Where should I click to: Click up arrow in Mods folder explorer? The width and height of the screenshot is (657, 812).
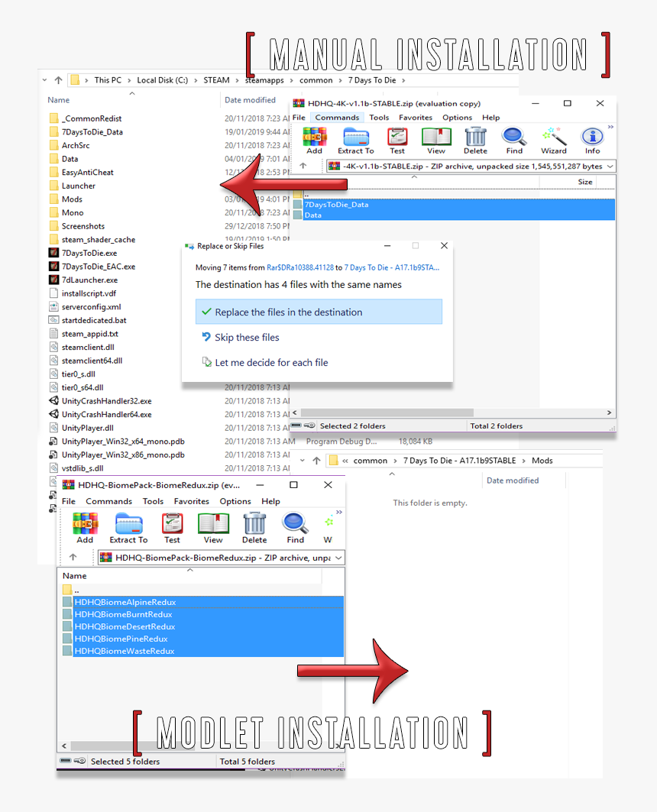coord(316,461)
